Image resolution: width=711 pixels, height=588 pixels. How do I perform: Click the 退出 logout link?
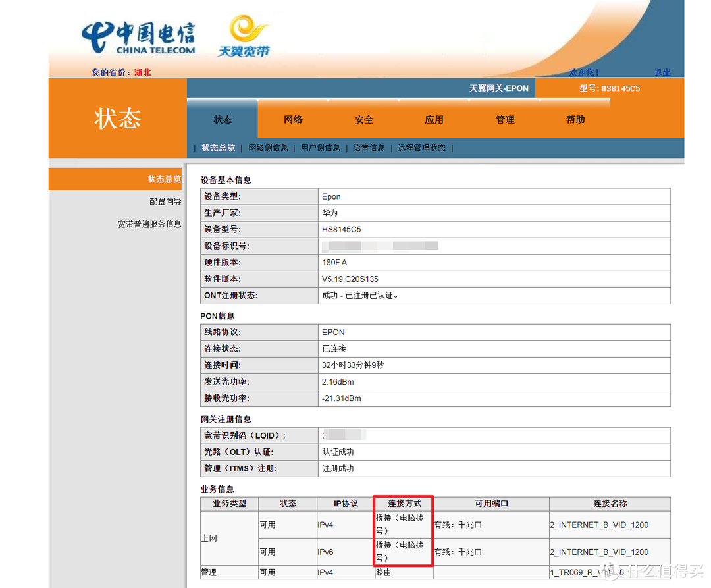click(663, 72)
